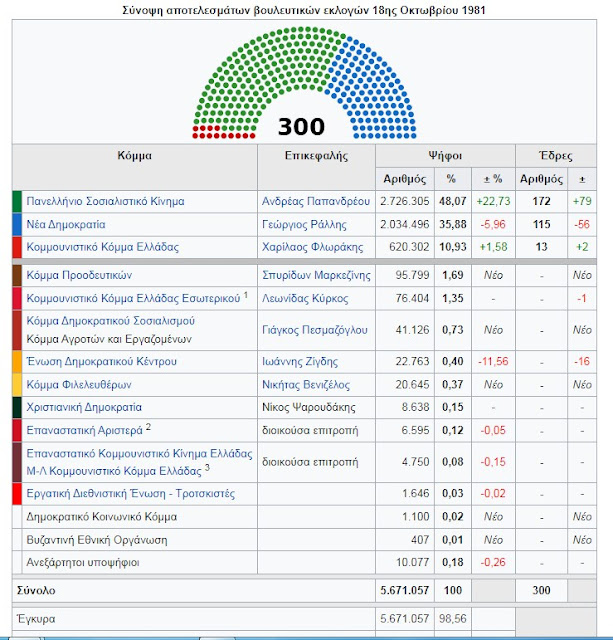Click the blue Νέα Δημοκρατία color swatch
This screenshot has width=613, height=640.
pos(17,224)
